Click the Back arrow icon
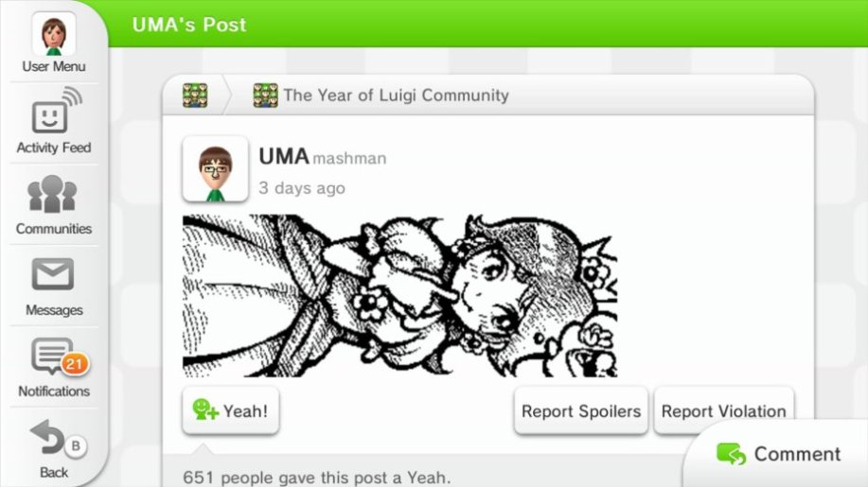 coord(47,438)
